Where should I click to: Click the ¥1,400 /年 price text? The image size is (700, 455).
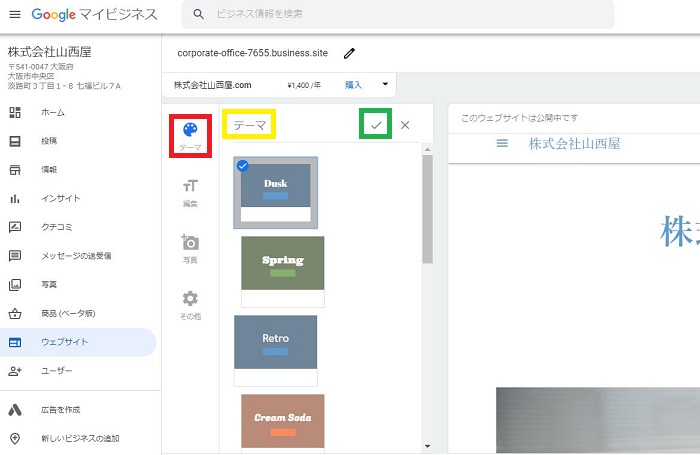[304, 85]
